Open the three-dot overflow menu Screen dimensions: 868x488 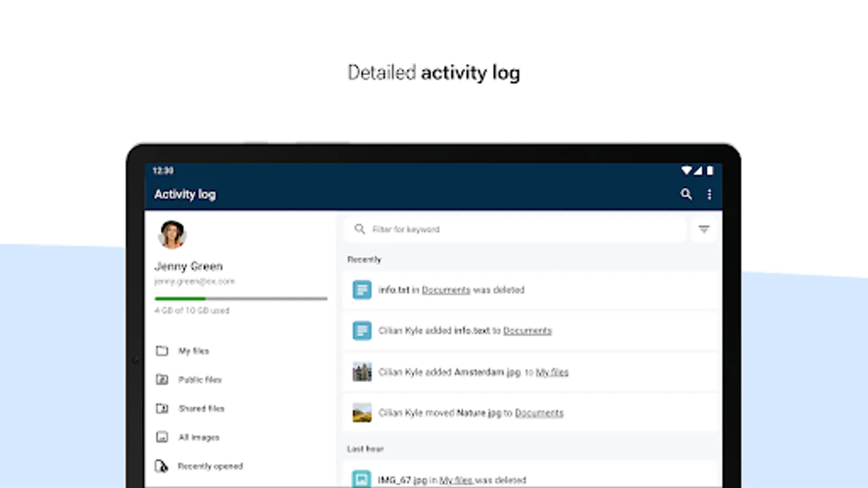[x=709, y=194]
